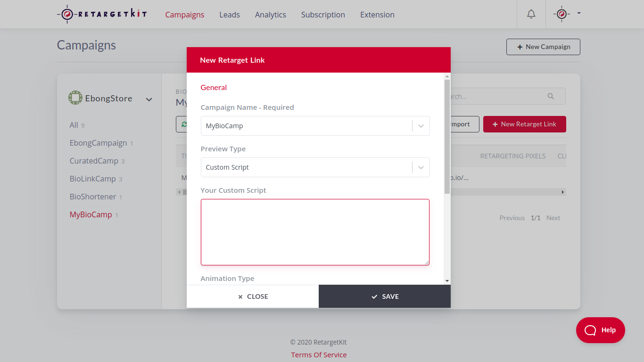Close the New Retarget Link dialog

point(253,296)
